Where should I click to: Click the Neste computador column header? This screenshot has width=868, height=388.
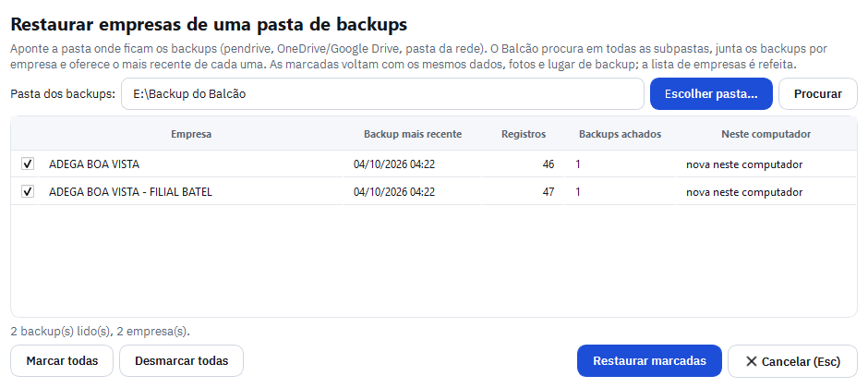coord(766,134)
